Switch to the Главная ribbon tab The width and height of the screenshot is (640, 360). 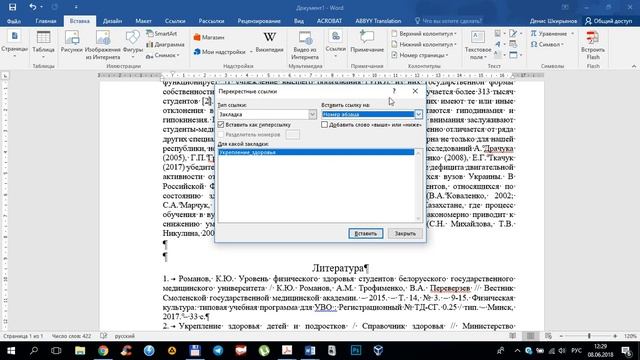pyautogui.click(x=46, y=21)
